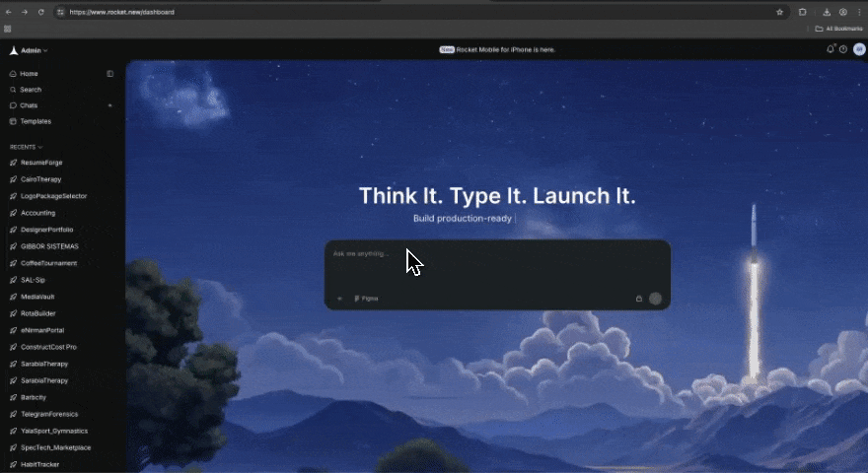
Task: Open the HabitTracker project
Action: coord(39,465)
